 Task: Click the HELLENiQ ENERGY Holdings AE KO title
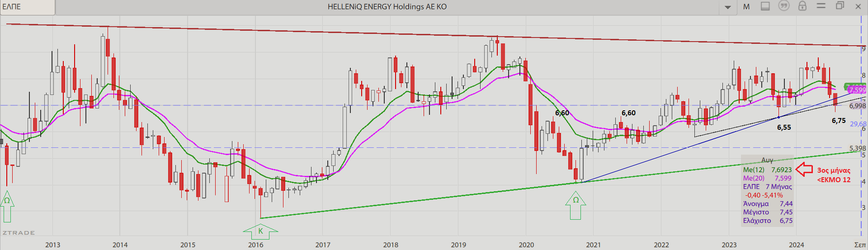[387, 7]
